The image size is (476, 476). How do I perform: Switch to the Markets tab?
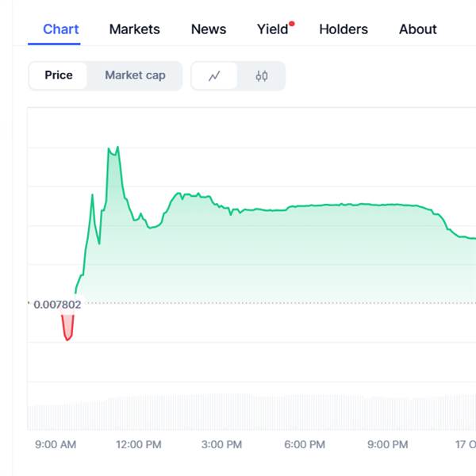134,29
